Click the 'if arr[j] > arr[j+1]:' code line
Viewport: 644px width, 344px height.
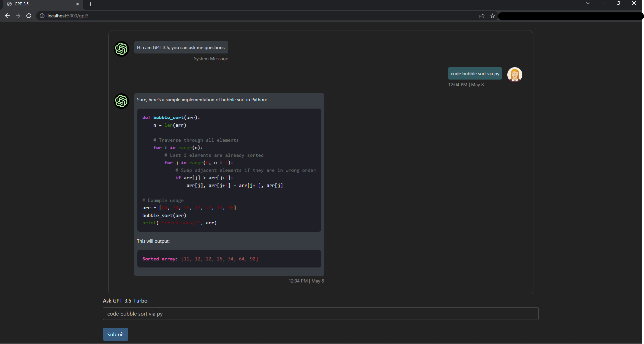tap(204, 178)
